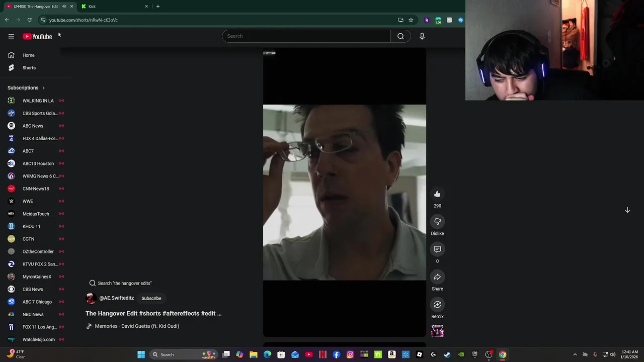Open @AE.Swifteditz channel name link
Screen dimensions: 644x362
(116, 298)
